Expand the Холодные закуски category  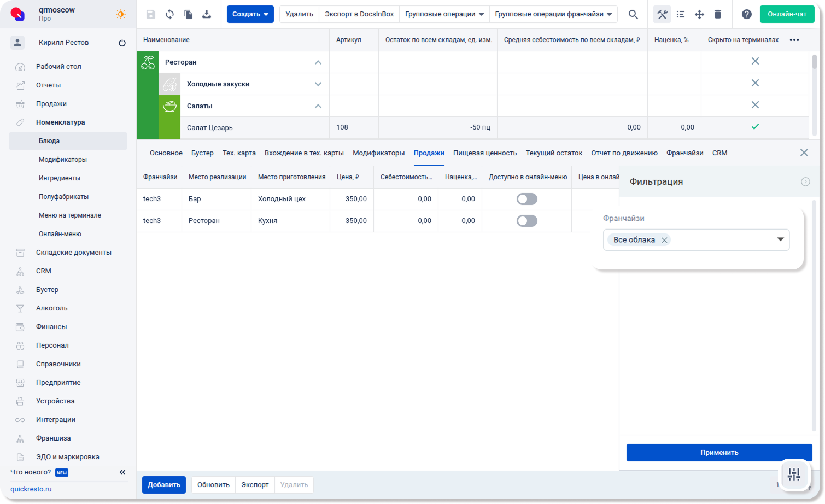coord(318,84)
